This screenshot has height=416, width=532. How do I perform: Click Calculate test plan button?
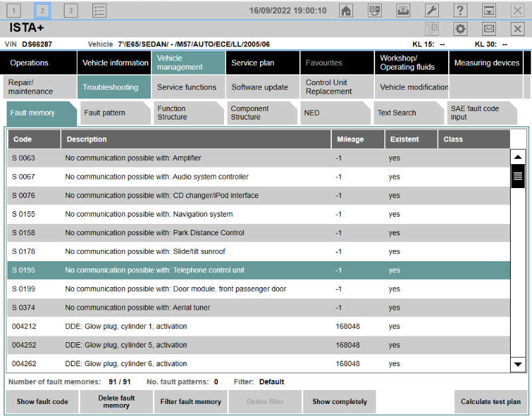tap(491, 402)
